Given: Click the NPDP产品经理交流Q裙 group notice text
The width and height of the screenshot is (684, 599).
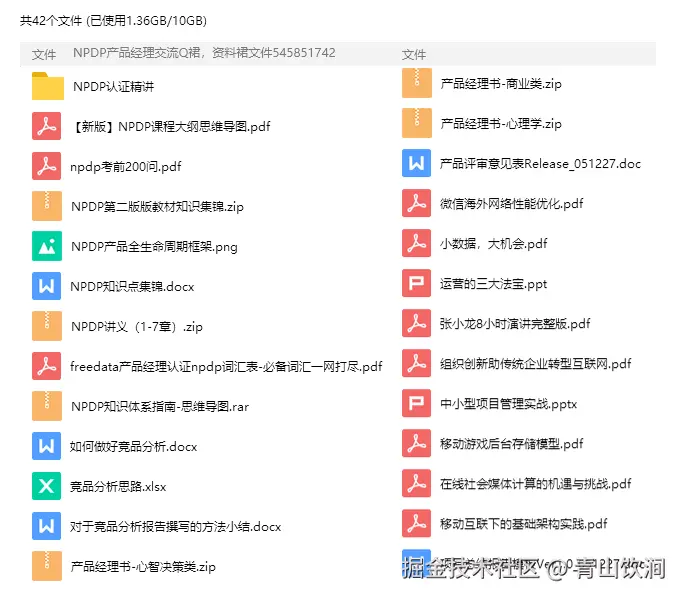Looking at the screenshot, I should click(204, 53).
